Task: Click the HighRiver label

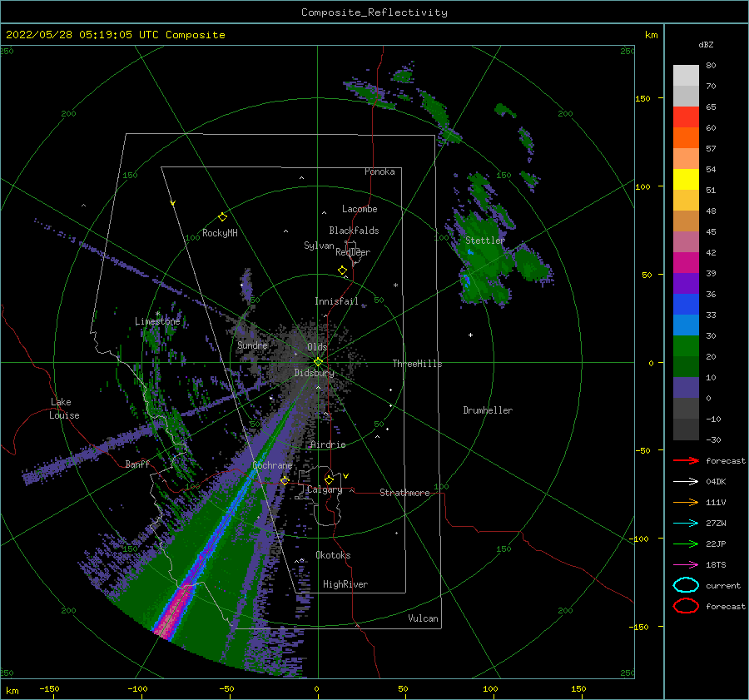Action: [x=345, y=584]
